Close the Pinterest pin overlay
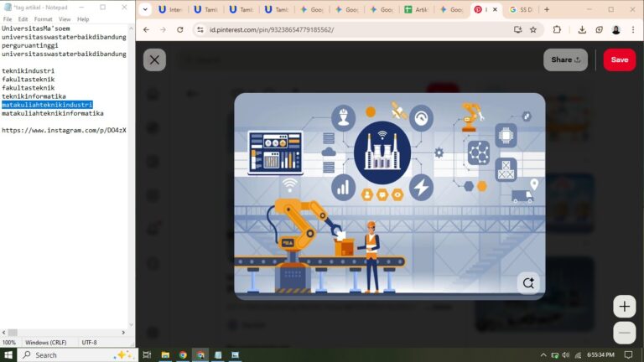 (154, 59)
